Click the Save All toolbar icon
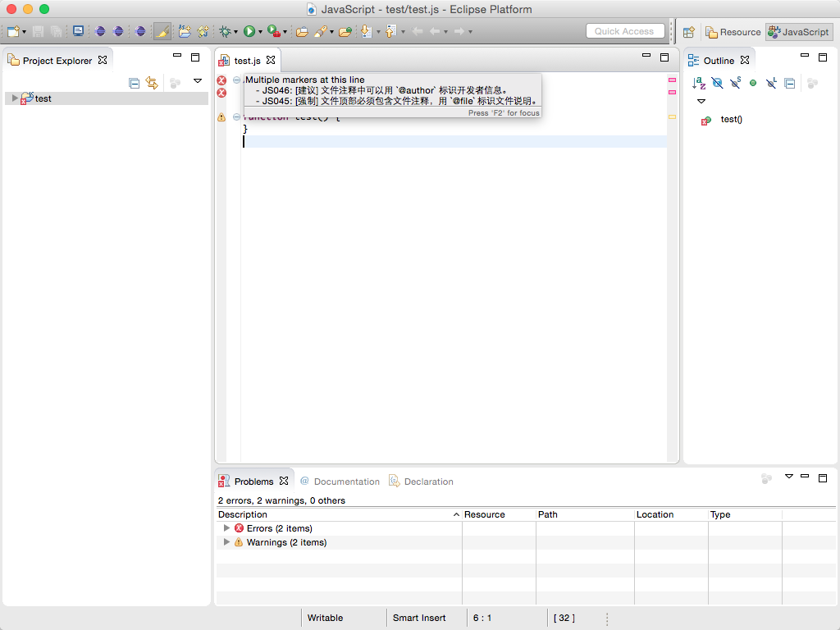Image resolution: width=840 pixels, height=630 pixels. (56, 32)
